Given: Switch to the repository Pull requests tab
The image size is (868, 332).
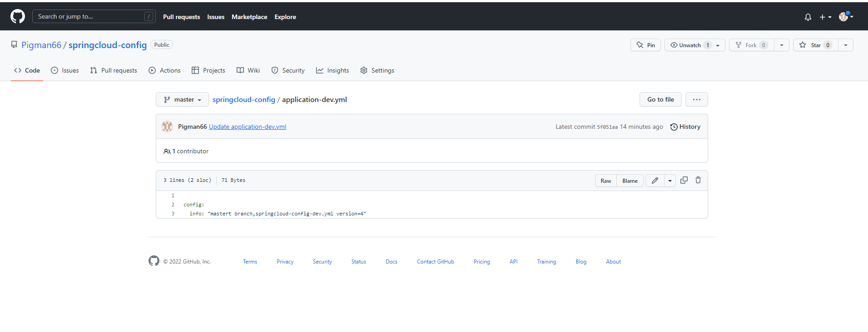Looking at the screenshot, I should click(x=114, y=70).
